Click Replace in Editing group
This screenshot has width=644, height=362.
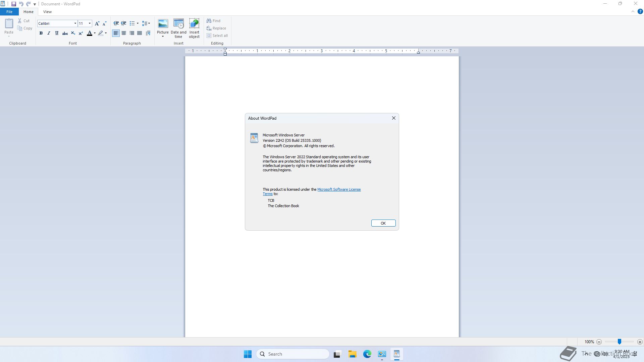(216, 28)
